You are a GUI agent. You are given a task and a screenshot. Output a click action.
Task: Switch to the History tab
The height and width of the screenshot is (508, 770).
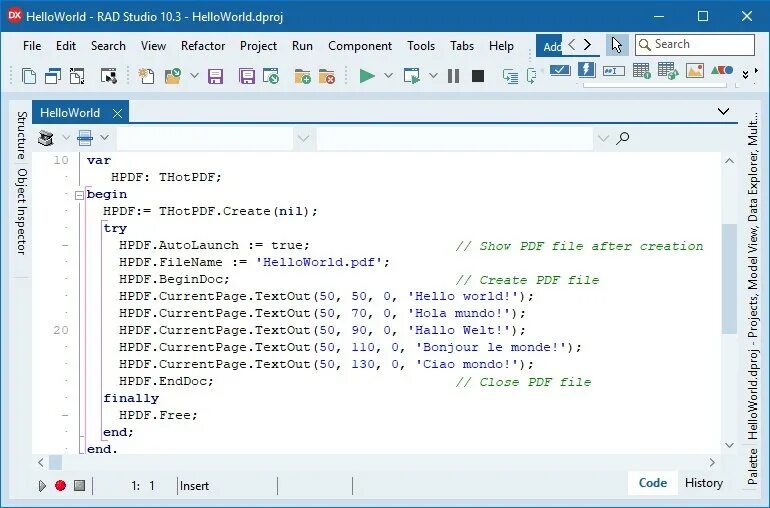703,483
